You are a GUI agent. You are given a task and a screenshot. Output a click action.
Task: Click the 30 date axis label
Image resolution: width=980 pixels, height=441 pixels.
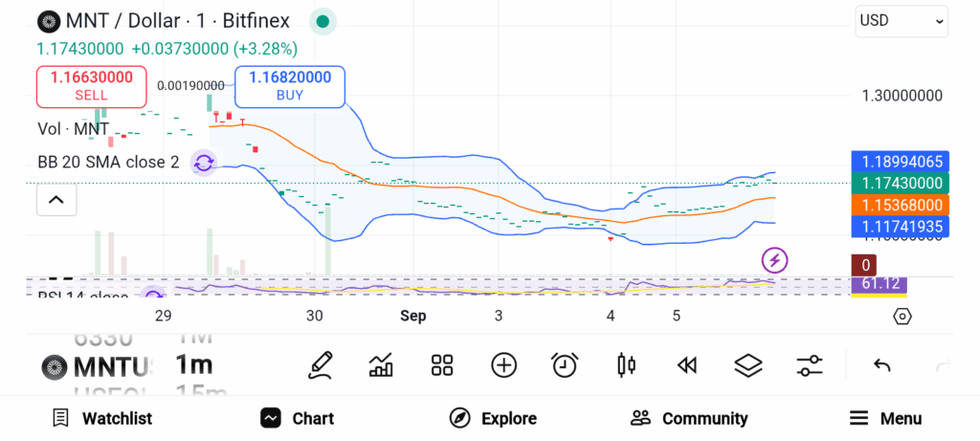(315, 316)
